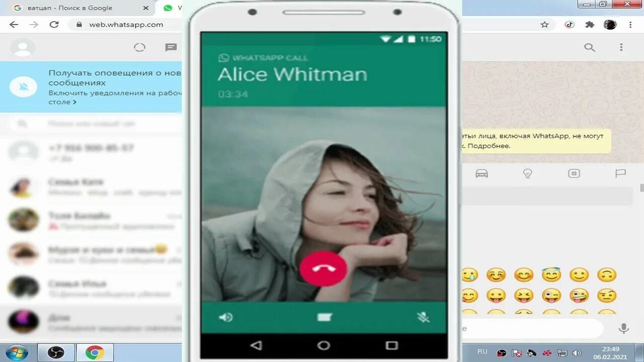Click the network icon in system tray

[x=562, y=353]
